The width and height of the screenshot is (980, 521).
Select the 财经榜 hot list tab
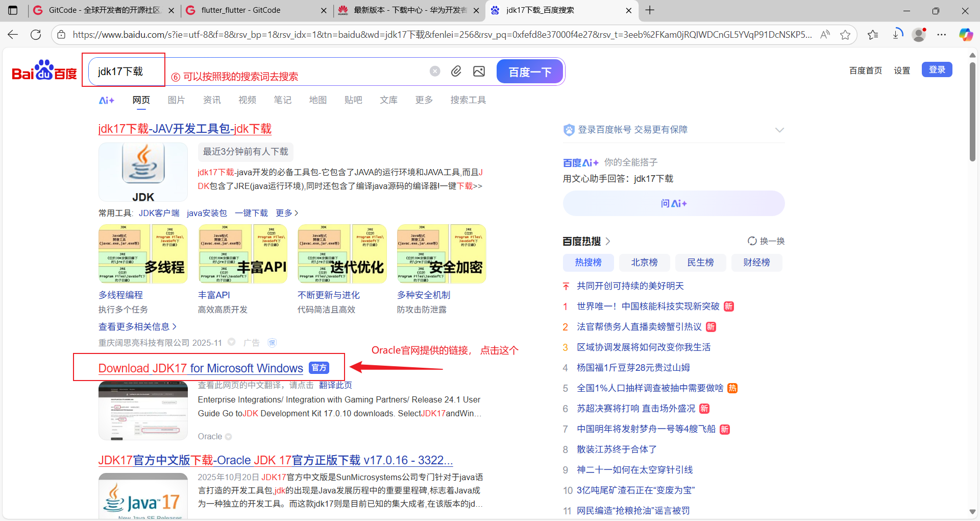(x=757, y=263)
